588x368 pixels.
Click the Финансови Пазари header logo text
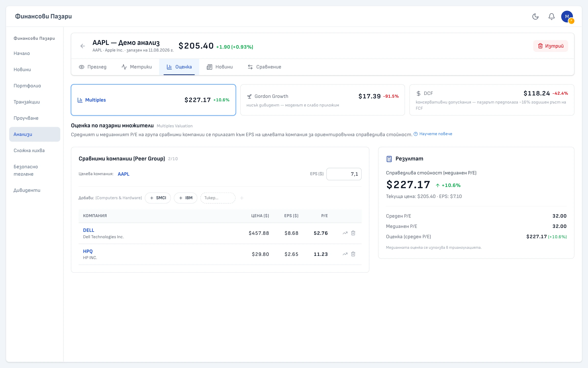(x=43, y=16)
